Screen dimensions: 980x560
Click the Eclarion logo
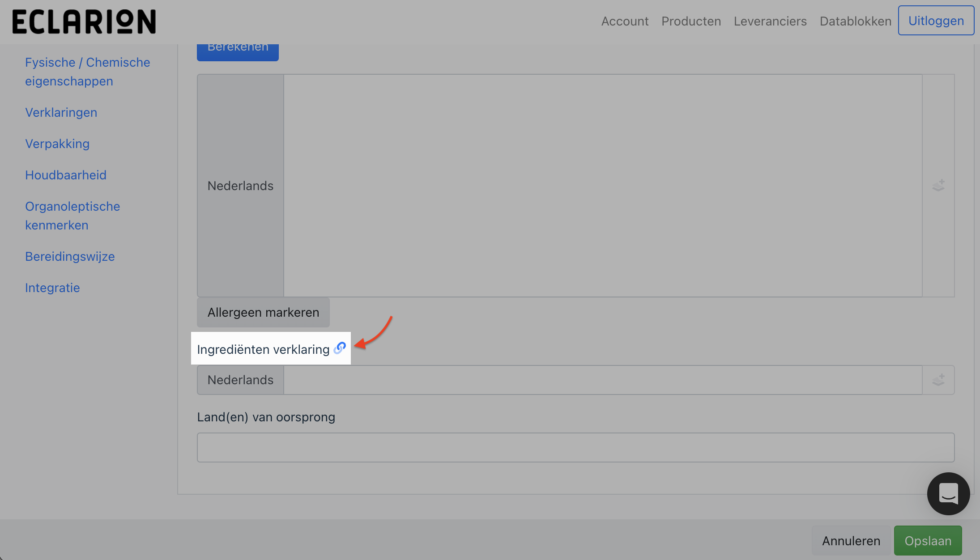pyautogui.click(x=84, y=21)
